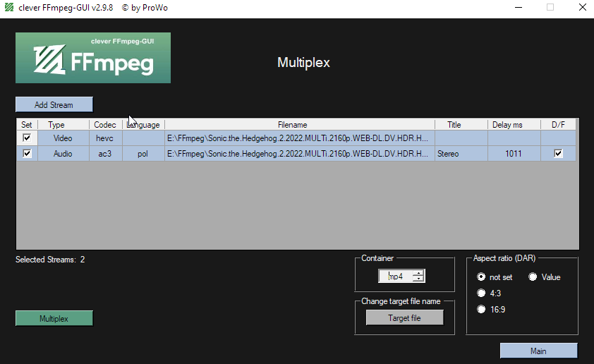The image size is (594, 364).
Task: Select the Audio type cell
Action: [63, 153]
